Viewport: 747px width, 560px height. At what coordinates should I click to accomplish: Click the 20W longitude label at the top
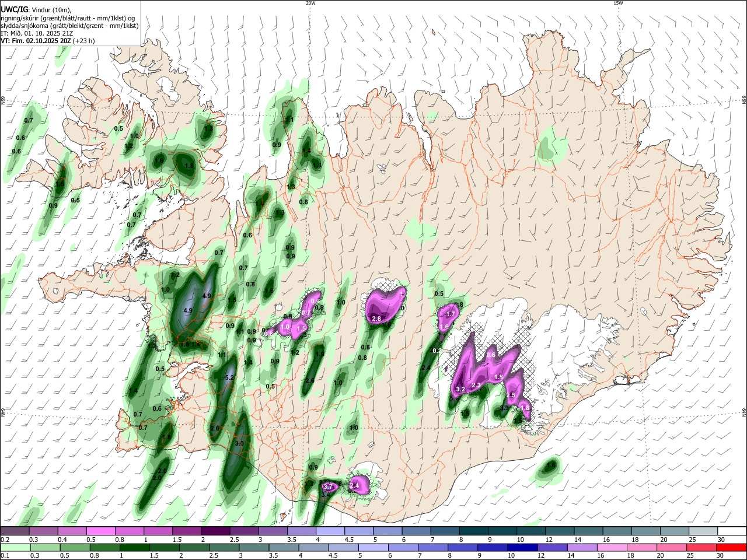tap(310, 3)
